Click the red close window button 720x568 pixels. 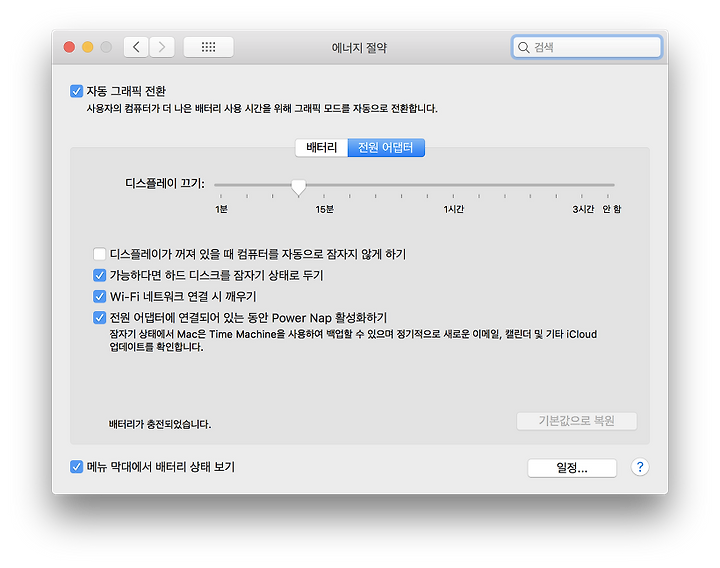point(69,47)
